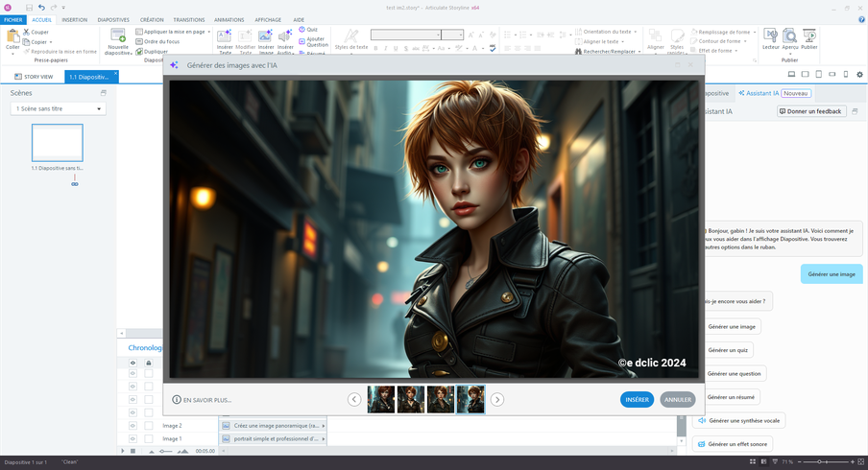The image size is (868, 470).
Task: Expand Copier dropdown arrow
Action: (51, 42)
